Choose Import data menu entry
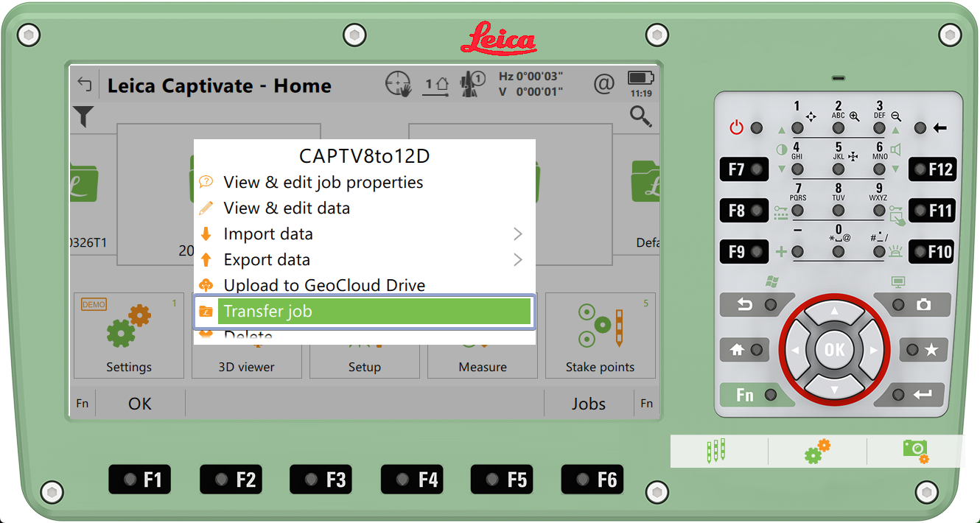 click(364, 234)
